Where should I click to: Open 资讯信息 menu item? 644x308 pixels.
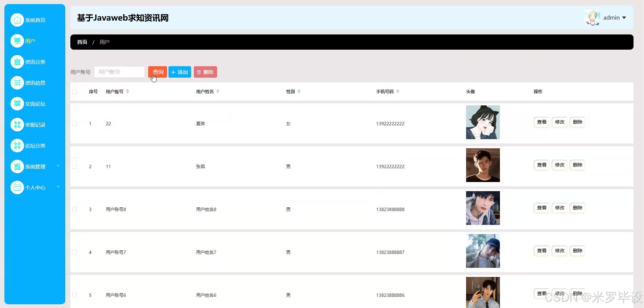point(35,83)
